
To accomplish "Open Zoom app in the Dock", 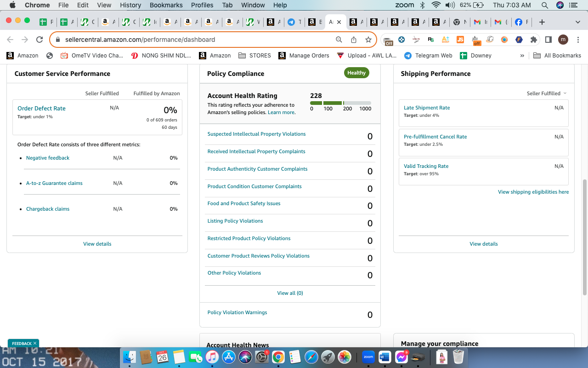I will [368, 356].
